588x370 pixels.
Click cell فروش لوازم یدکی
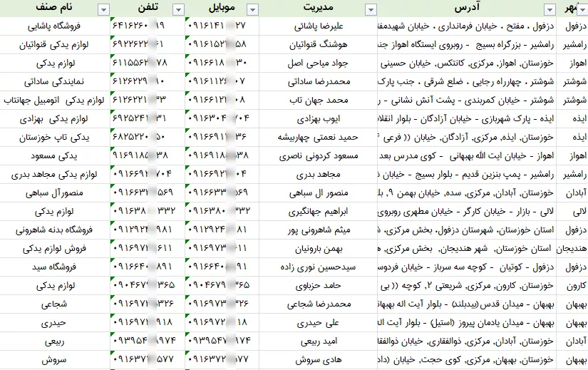point(55,248)
